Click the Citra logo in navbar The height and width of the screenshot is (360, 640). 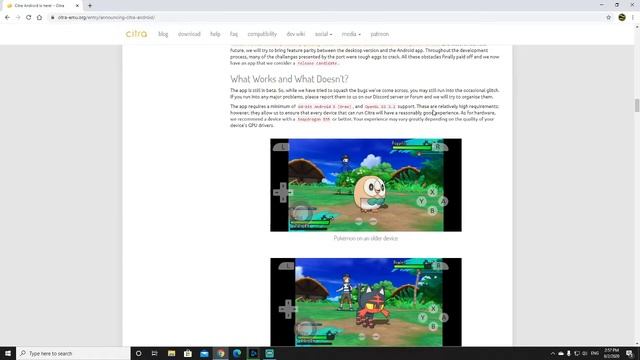pyautogui.click(x=136, y=34)
